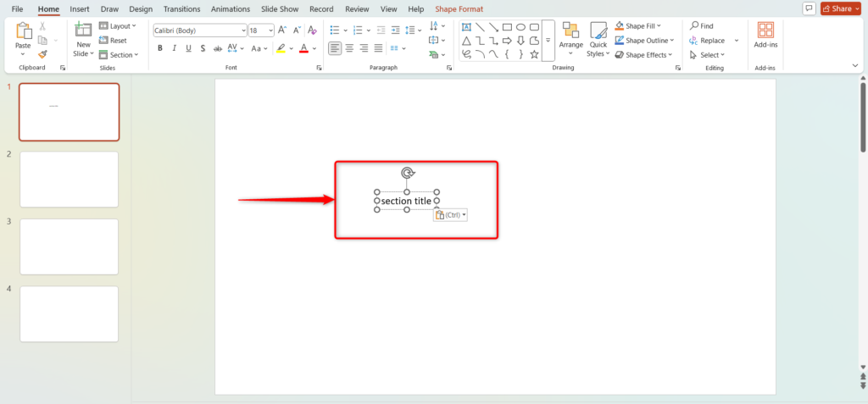The height and width of the screenshot is (404, 868).
Task: Toggle Bold formatting
Action: tap(159, 48)
